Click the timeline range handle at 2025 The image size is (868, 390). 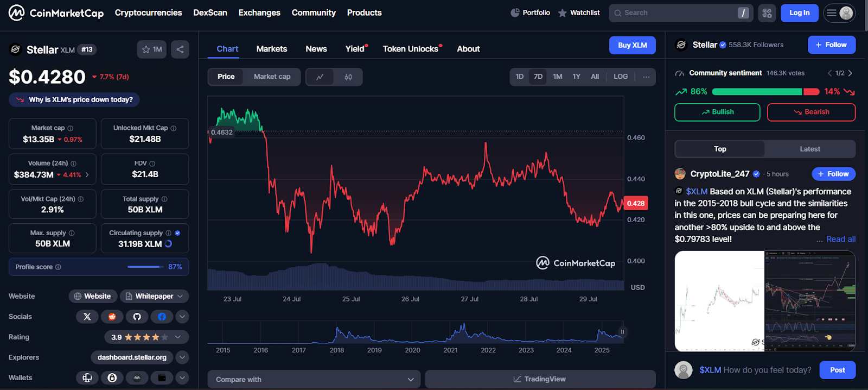tap(622, 332)
